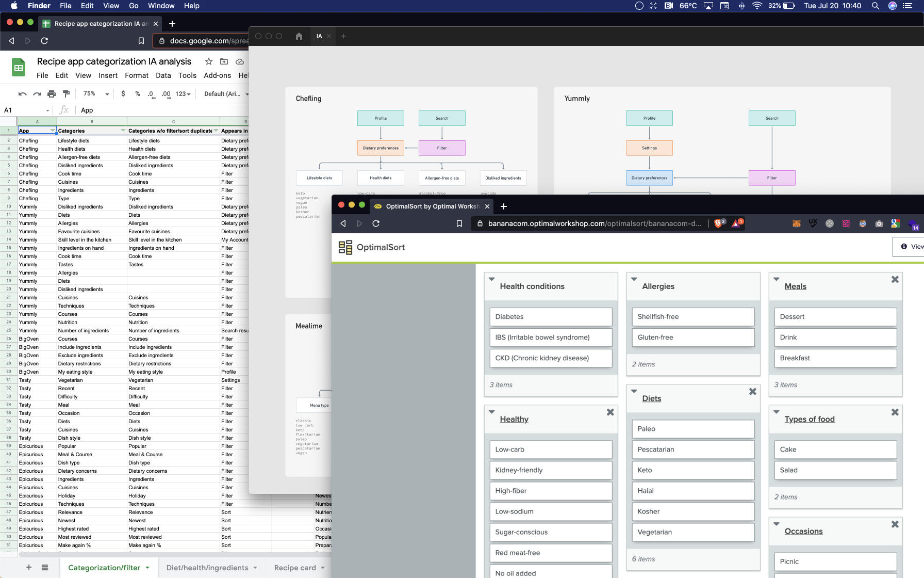Format cell as currency with dollar icon
This screenshot has height=578, width=924.
tap(123, 94)
